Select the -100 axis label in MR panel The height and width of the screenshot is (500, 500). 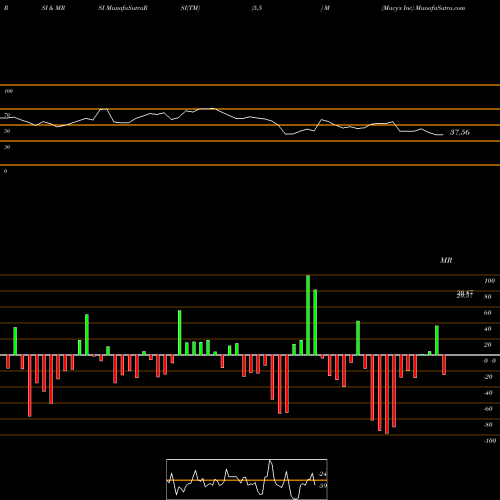(x=490, y=441)
